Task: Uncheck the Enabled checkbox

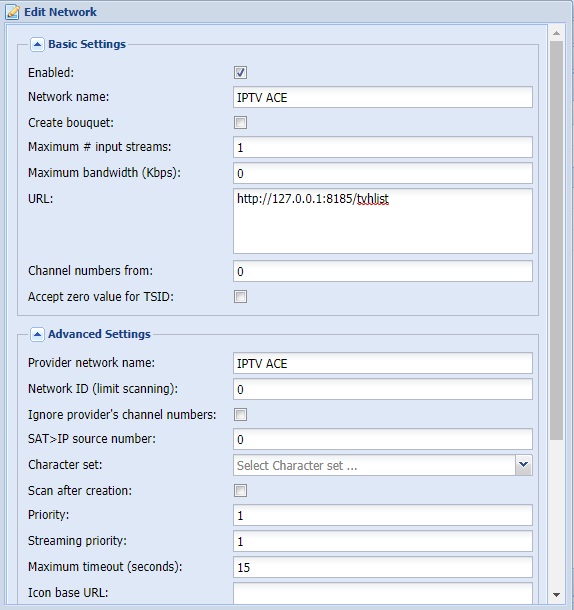Action: click(x=240, y=72)
